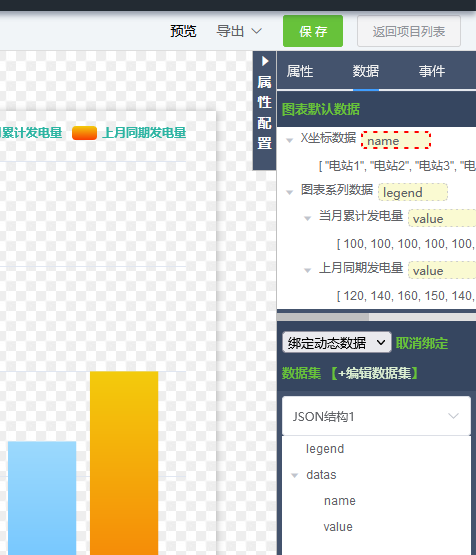Select the dashed name field for X坐标数据
This screenshot has width=476, height=555.
click(x=396, y=140)
